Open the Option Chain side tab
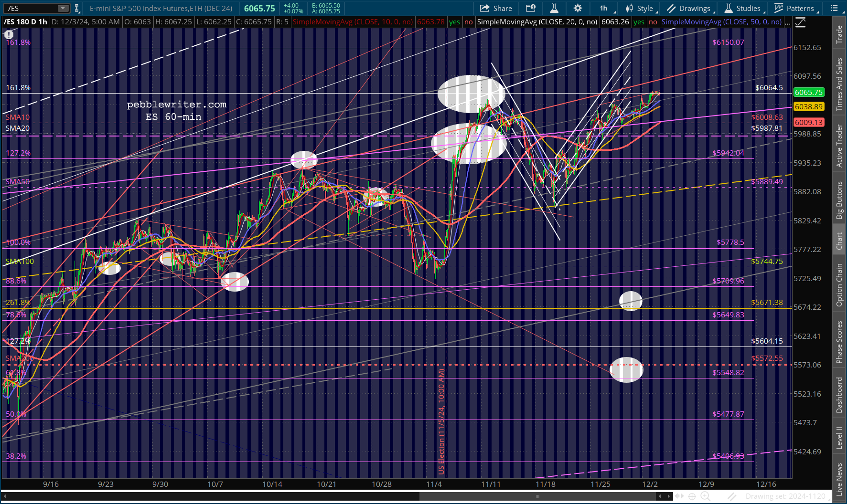The height and width of the screenshot is (504, 847). coord(839,285)
